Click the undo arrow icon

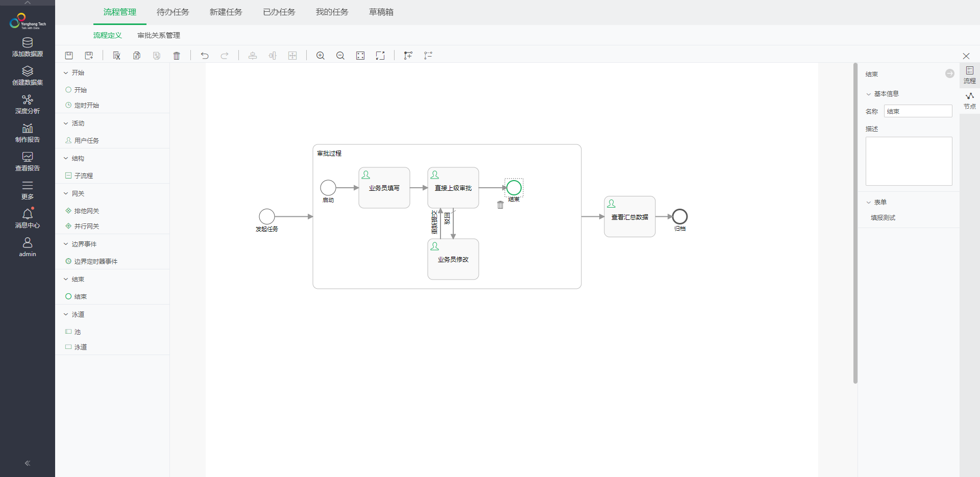coord(205,56)
